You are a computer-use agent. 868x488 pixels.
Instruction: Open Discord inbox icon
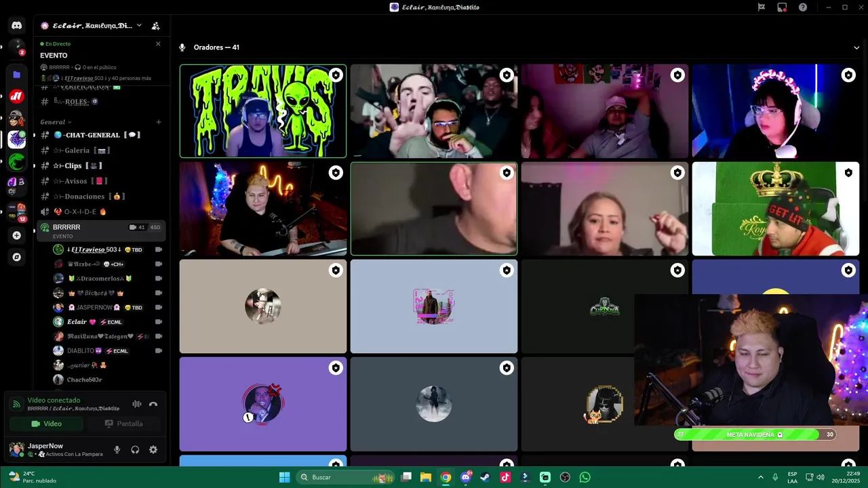782,7
